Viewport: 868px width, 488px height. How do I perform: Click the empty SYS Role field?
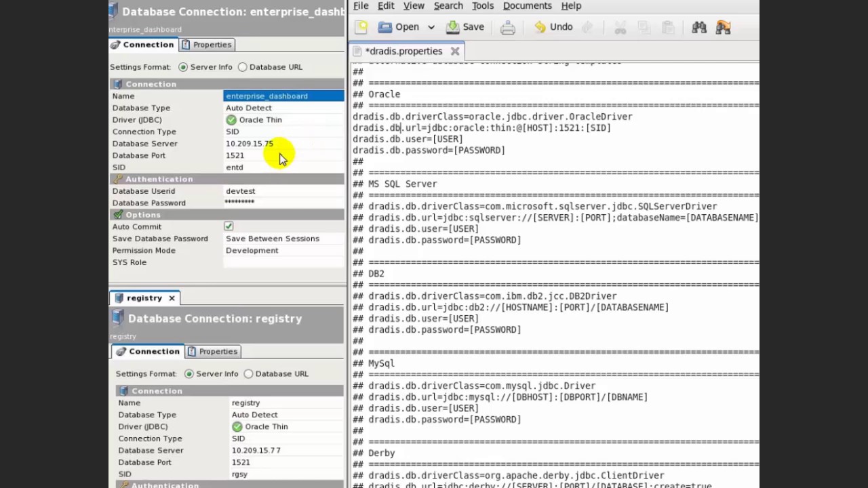[283, 262]
